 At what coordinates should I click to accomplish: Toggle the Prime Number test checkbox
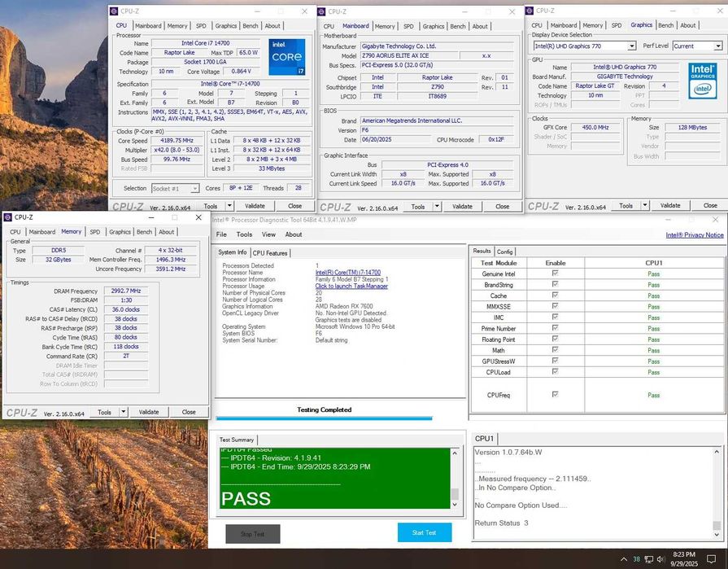click(555, 328)
